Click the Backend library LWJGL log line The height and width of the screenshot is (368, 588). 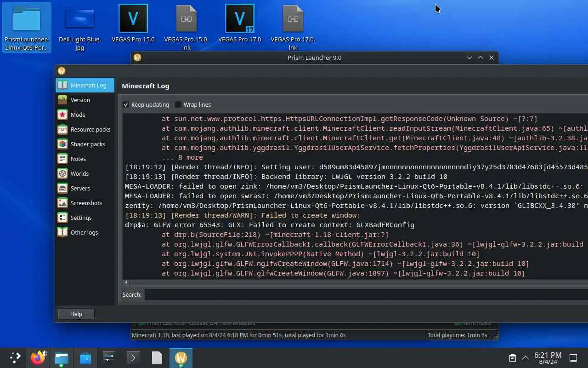pos(286,177)
